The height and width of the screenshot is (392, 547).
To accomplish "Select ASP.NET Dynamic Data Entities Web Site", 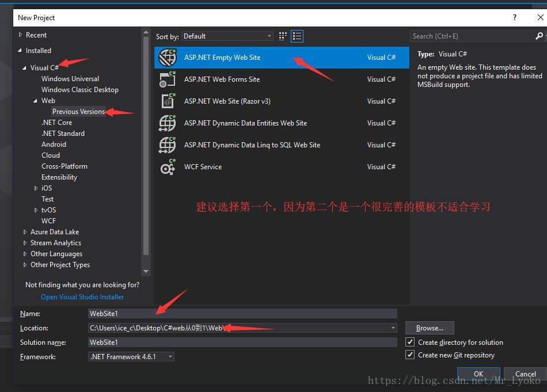I will [282, 123].
